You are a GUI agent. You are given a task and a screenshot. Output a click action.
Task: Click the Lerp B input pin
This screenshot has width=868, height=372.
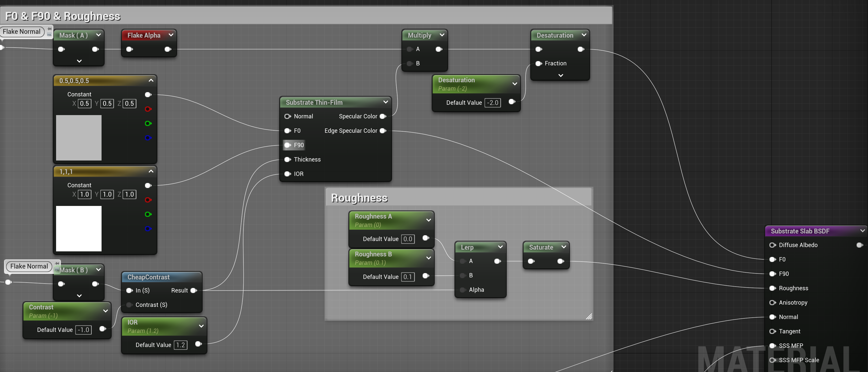(x=463, y=275)
